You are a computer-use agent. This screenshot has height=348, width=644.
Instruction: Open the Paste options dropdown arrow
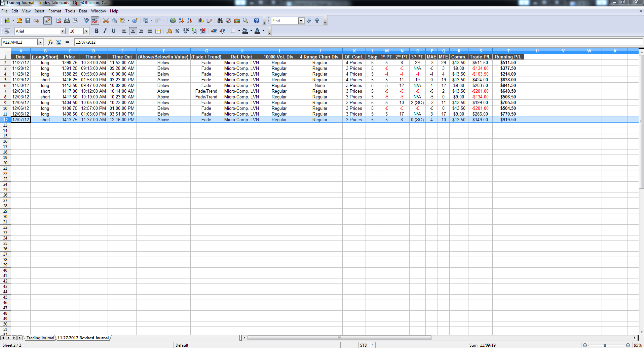pos(128,20)
